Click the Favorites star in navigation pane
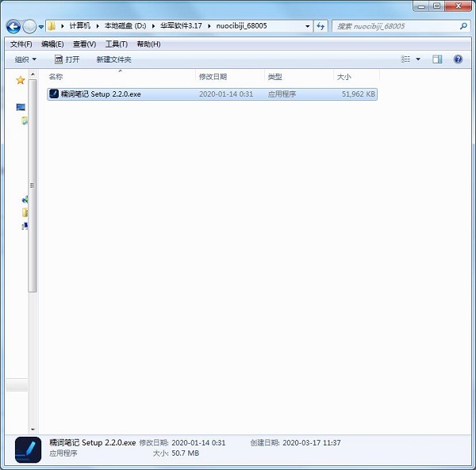The height and width of the screenshot is (470, 476). [x=21, y=80]
